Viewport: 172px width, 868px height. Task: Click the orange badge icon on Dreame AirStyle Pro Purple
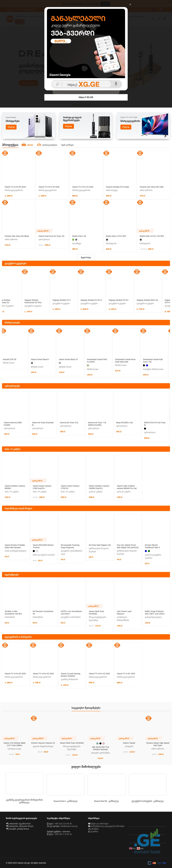106,153
